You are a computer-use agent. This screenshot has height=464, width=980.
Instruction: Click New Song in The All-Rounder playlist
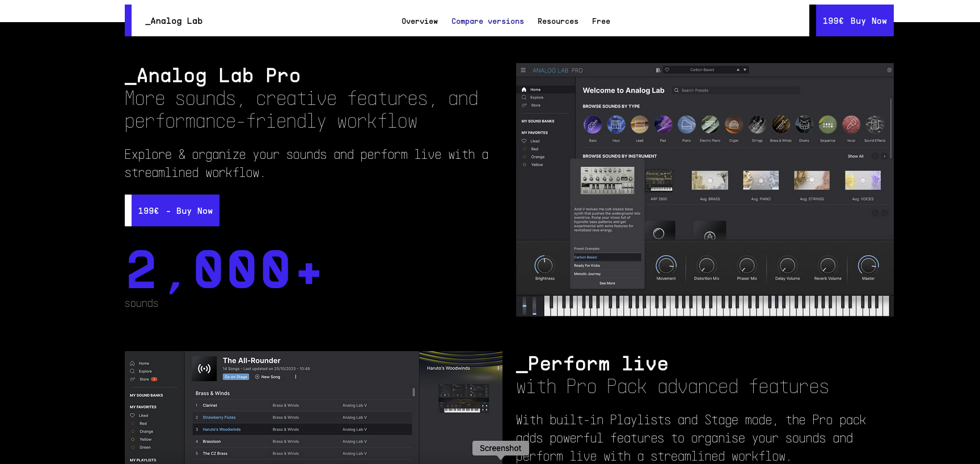pyautogui.click(x=268, y=377)
